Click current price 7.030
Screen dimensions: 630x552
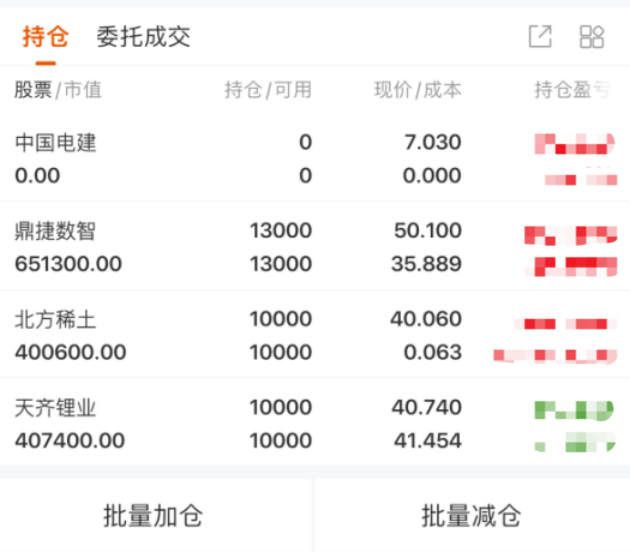point(433,142)
